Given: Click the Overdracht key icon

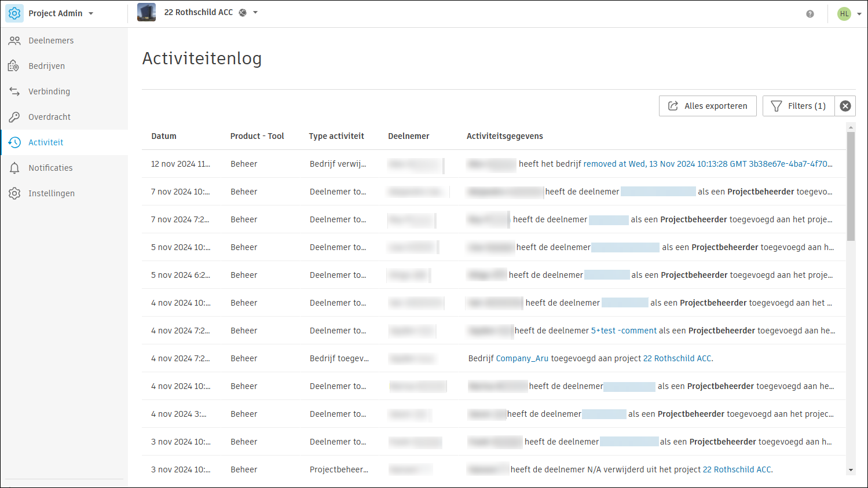Looking at the screenshot, I should 14,117.
